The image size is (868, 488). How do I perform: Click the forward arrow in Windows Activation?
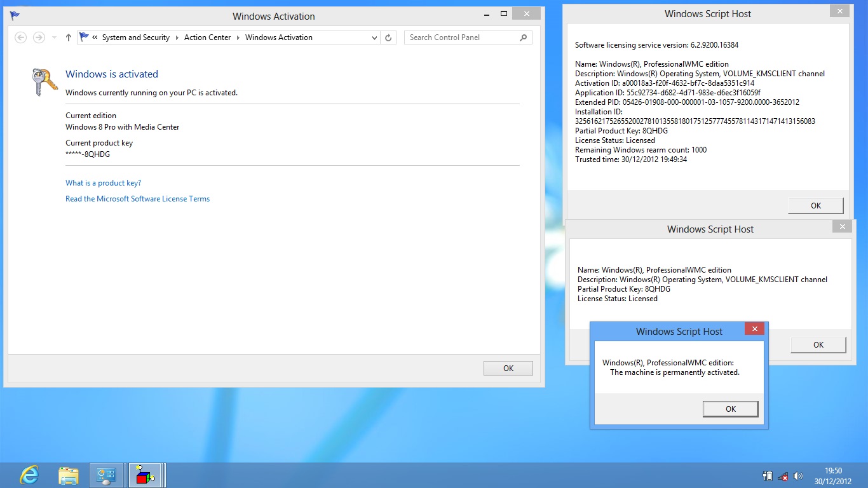[x=39, y=37]
